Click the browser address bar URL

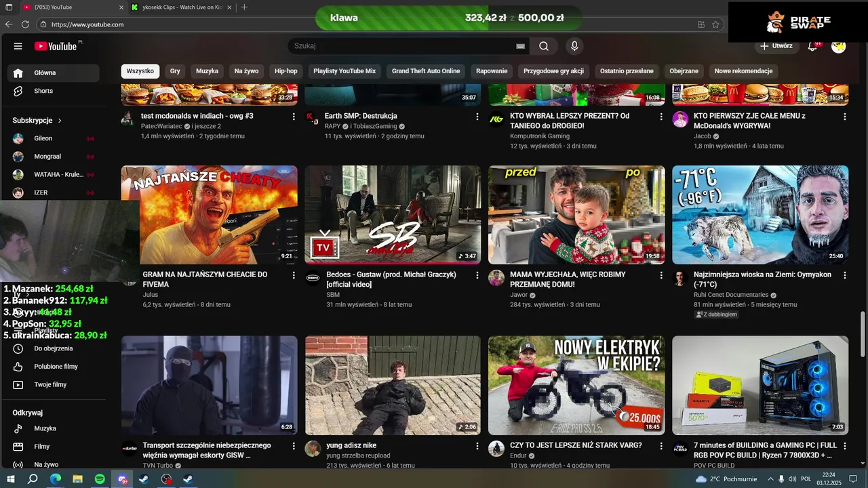click(87, 24)
